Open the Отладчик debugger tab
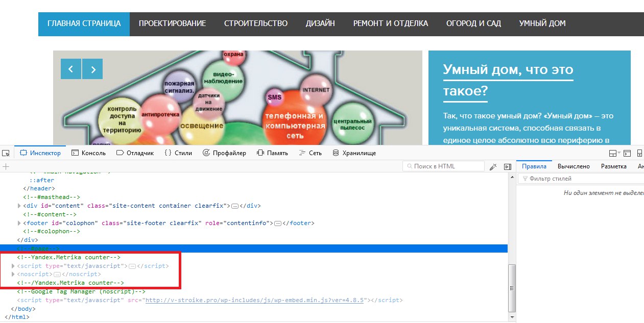Viewport: 644px width, 323px height. pos(135,153)
